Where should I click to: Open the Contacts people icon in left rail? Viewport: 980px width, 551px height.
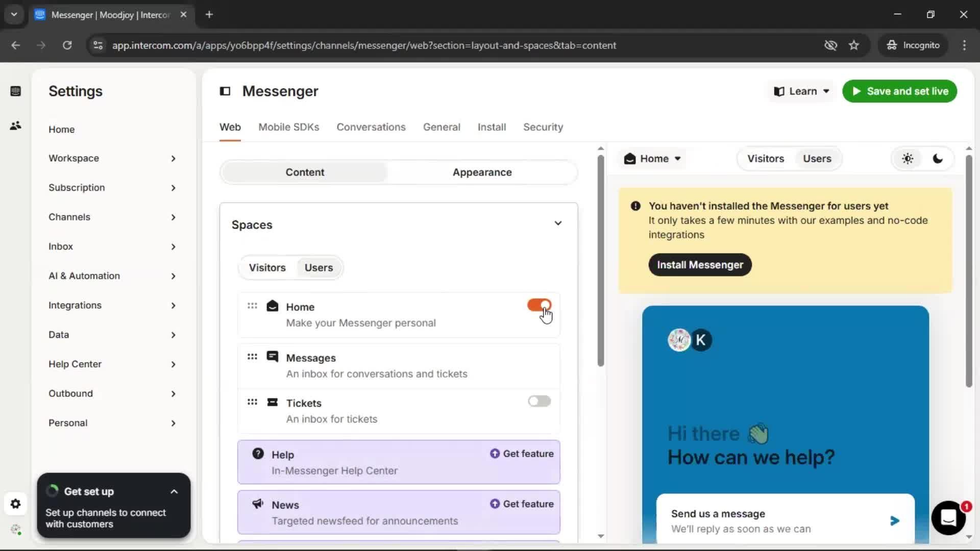15,126
